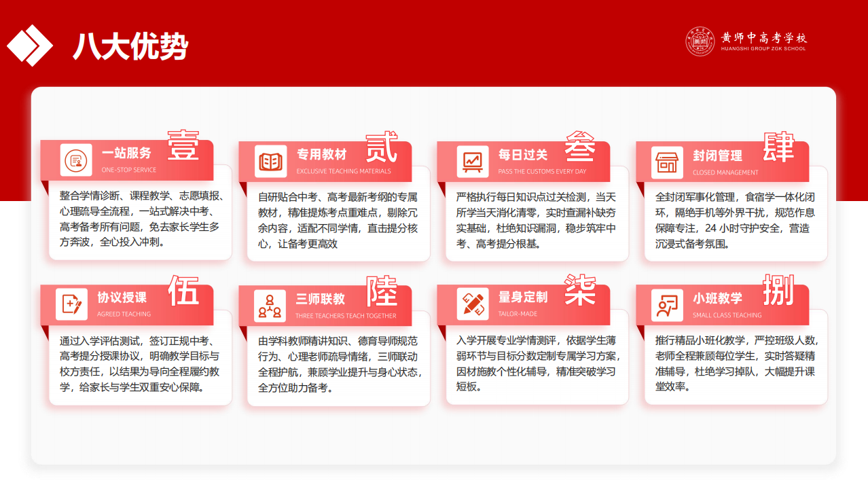This screenshot has height=487, width=868.
Task: Select the 一站服务 heading
Action: click(126, 154)
